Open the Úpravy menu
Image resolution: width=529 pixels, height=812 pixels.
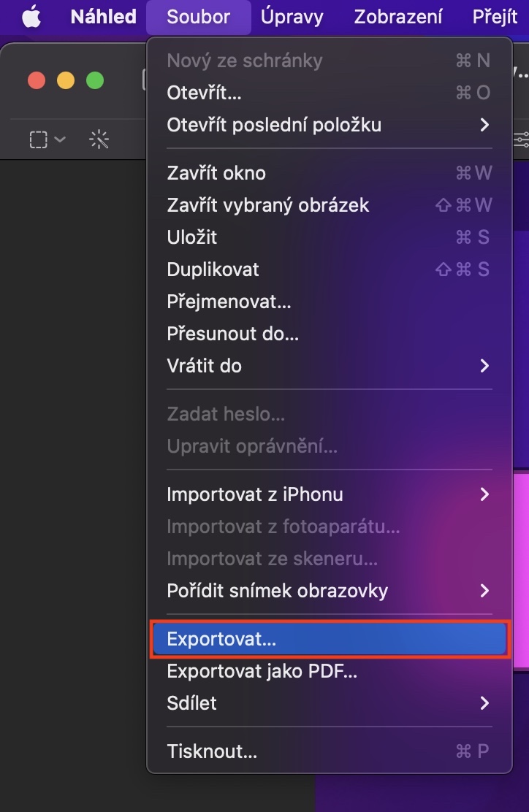coord(292,17)
